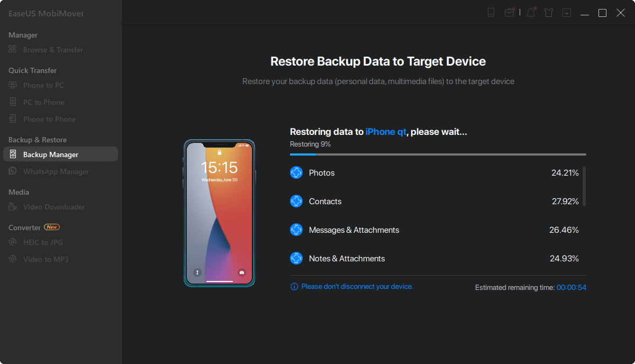Click the restore progress bar
Image resolution: width=635 pixels, height=364 pixels.
pyautogui.click(x=438, y=154)
